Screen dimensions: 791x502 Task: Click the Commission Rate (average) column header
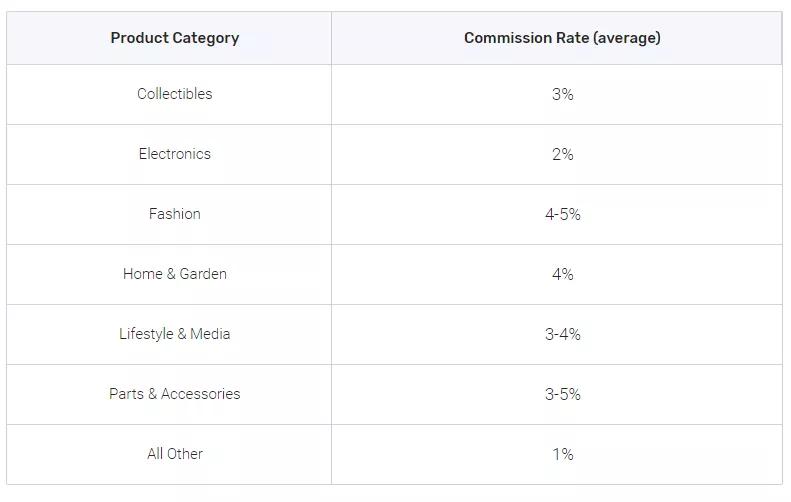click(x=562, y=38)
